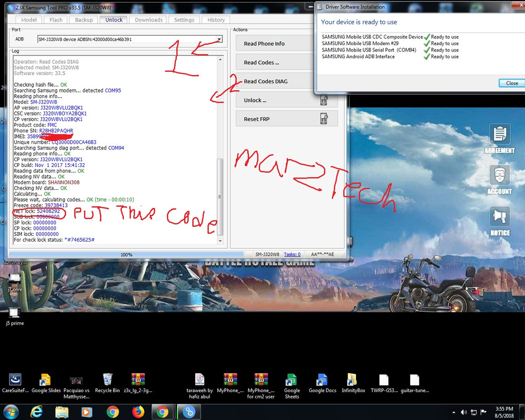Click phone icon on Unlock button
Image resolution: width=525 pixels, height=420 pixels.
324,100
